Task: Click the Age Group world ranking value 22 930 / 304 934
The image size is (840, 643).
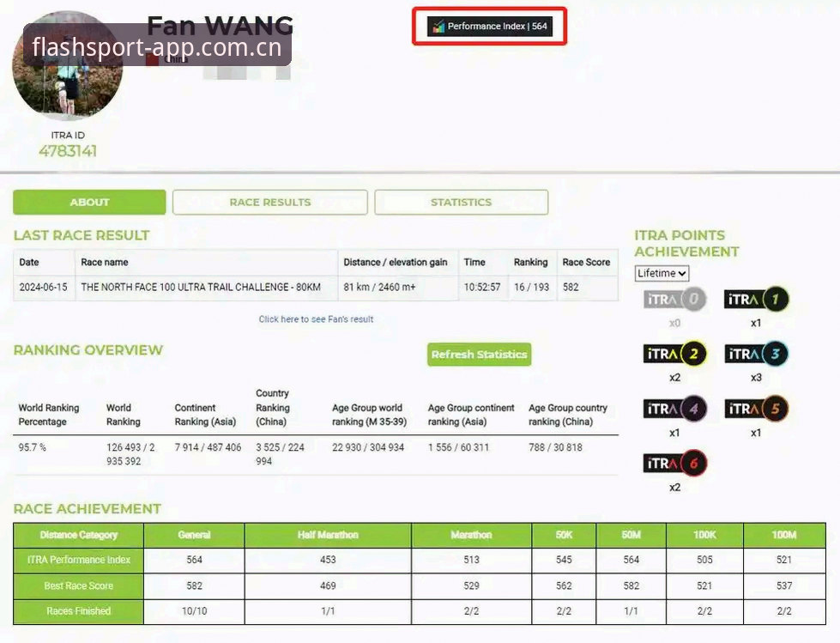Action: point(368,447)
